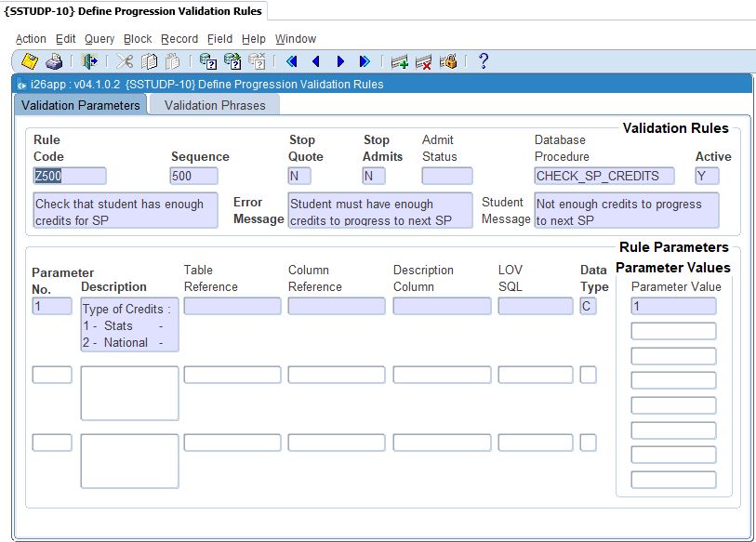Lock the current record

tap(446, 62)
